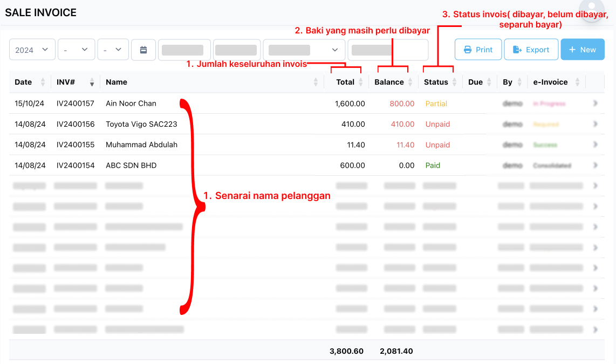This screenshot has height=364, width=616.
Task: Open the third dash filter dropdown
Action: coord(113,50)
